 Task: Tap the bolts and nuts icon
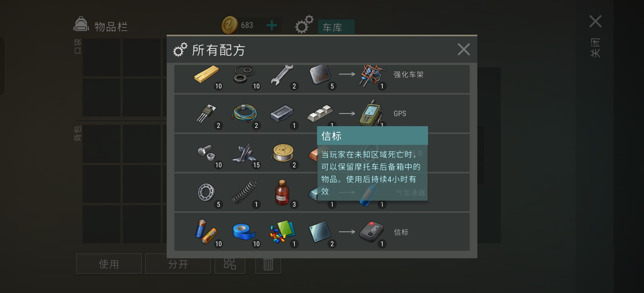[x=206, y=153]
